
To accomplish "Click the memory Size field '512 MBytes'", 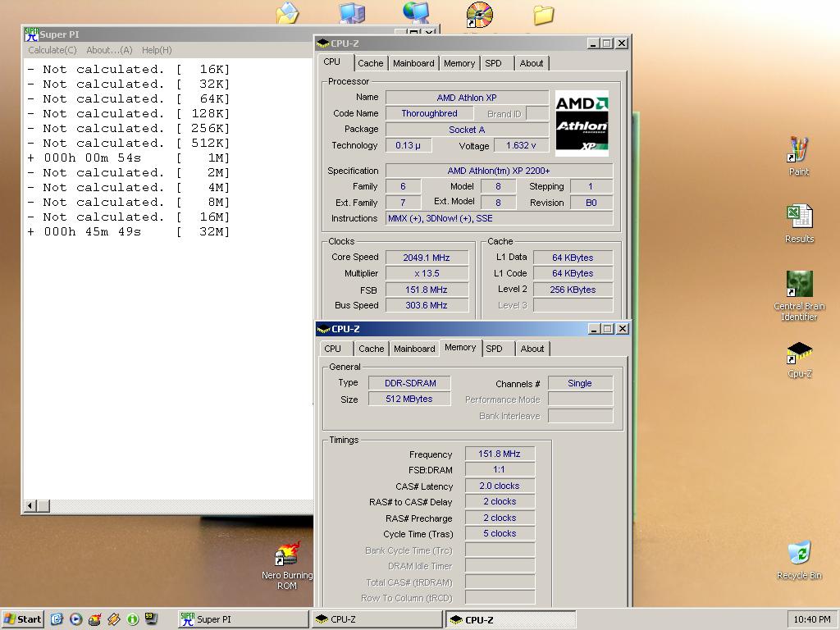I will point(410,399).
